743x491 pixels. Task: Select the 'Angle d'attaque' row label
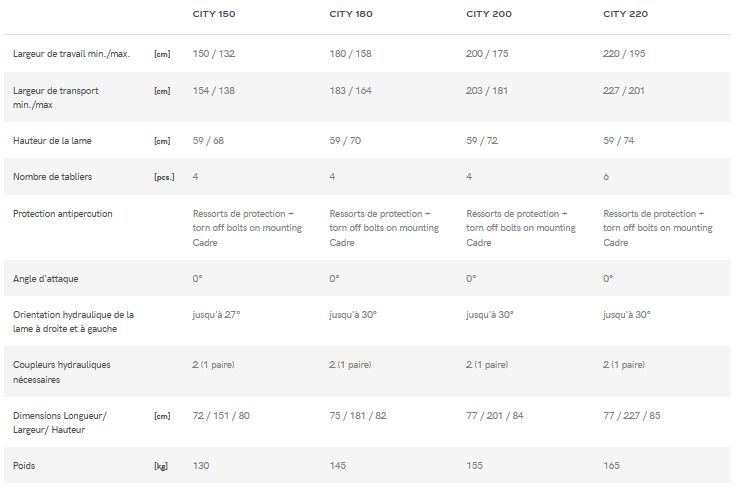(x=46, y=278)
